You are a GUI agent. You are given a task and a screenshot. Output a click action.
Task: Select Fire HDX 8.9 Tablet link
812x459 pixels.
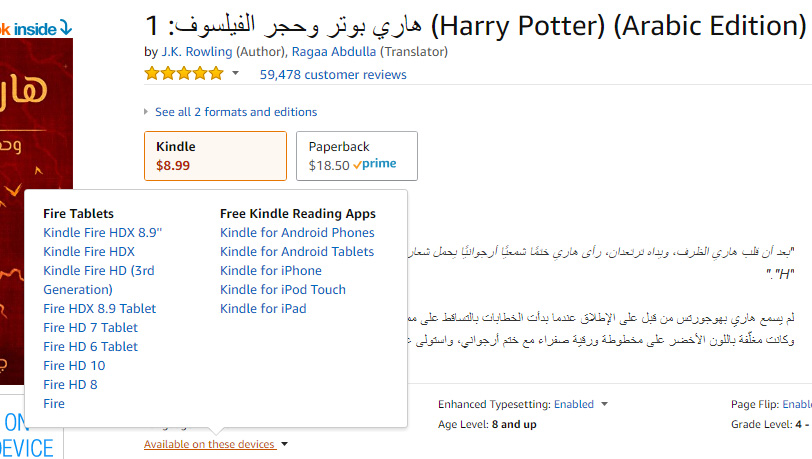[x=100, y=309]
